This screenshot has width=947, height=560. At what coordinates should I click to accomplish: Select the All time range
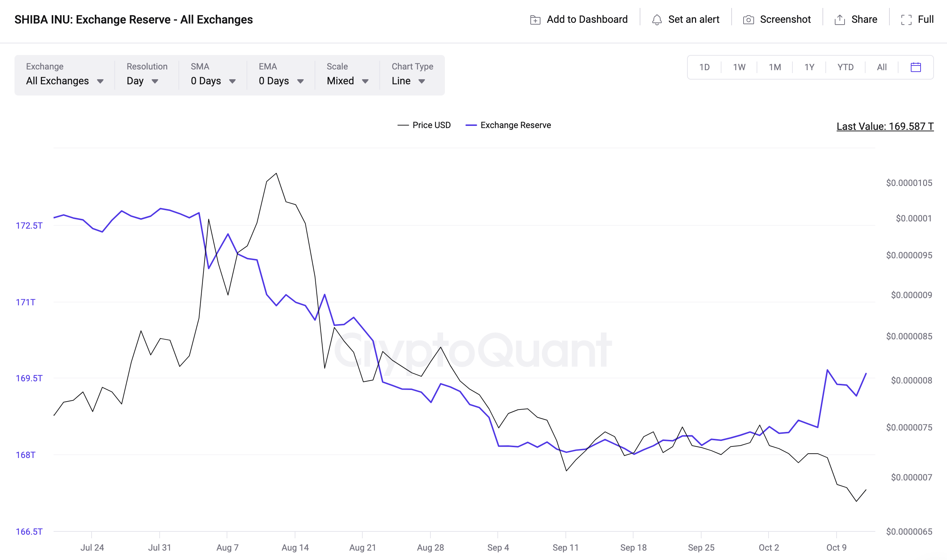pos(882,67)
